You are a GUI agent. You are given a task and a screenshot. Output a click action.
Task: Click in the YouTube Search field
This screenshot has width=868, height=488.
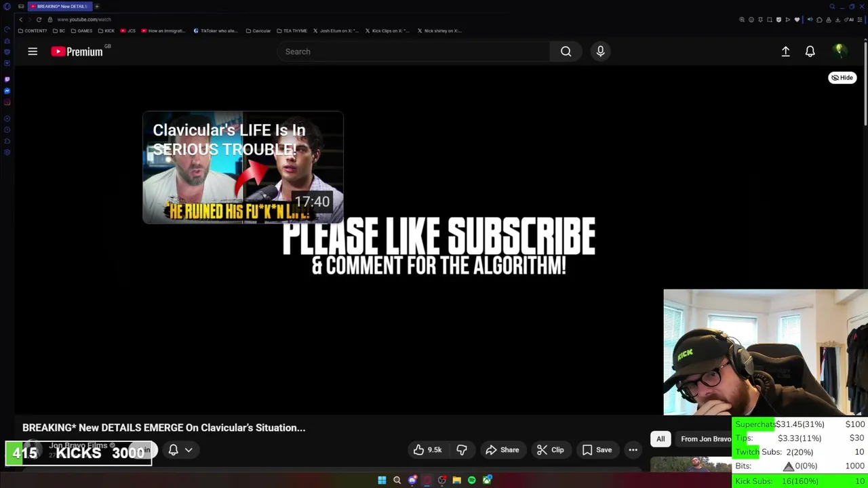pyautogui.click(x=414, y=52)
